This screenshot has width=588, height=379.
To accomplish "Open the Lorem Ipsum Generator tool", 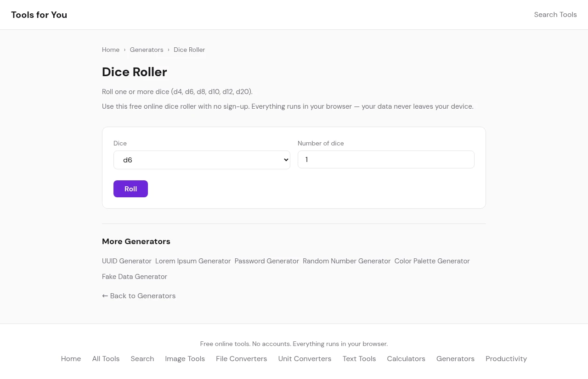I will (193, 261).
